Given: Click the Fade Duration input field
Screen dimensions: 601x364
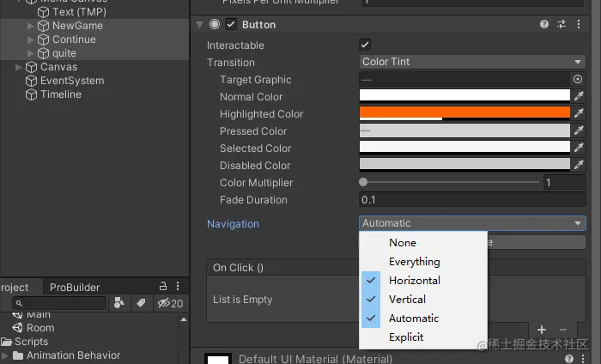Looking at the screenshot, I should [x=471, y=200].
